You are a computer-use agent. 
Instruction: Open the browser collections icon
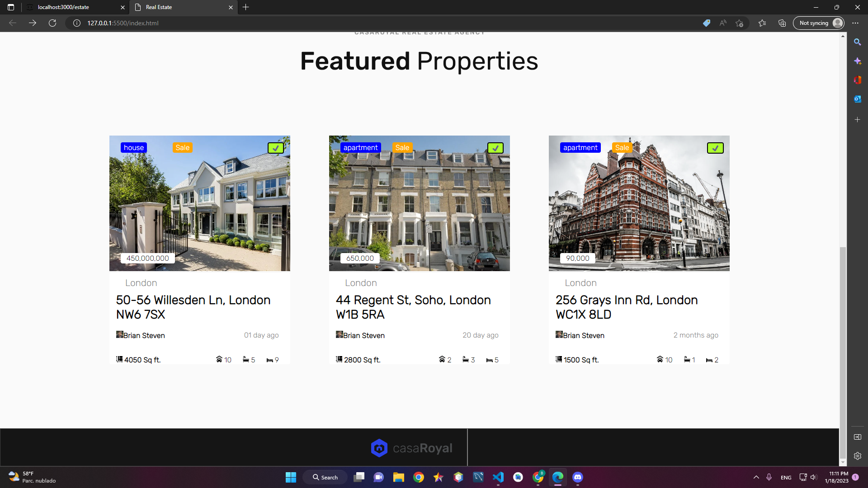(x=782, y=23)
